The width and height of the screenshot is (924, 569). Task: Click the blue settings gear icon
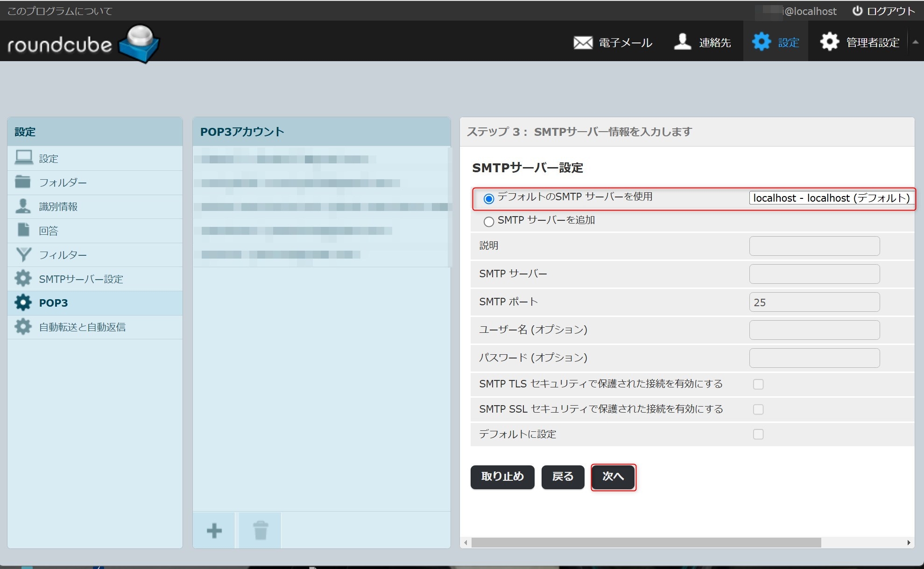pos(761,42)
